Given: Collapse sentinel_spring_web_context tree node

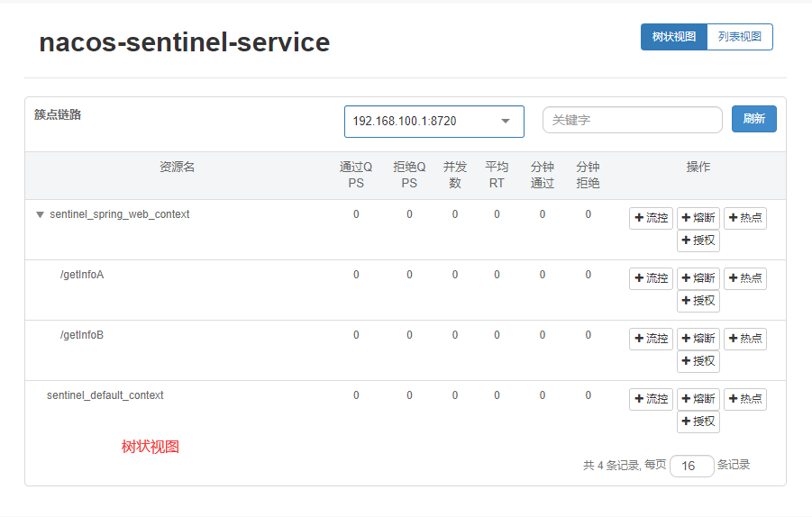Looking at the screenshot, I should point(40,215).
